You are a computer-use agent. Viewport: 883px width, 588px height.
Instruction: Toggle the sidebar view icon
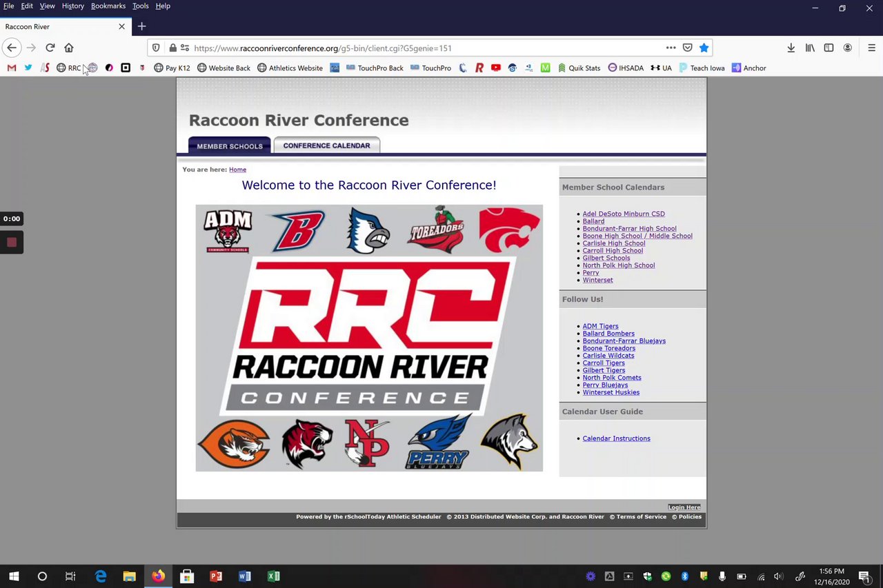829,48
